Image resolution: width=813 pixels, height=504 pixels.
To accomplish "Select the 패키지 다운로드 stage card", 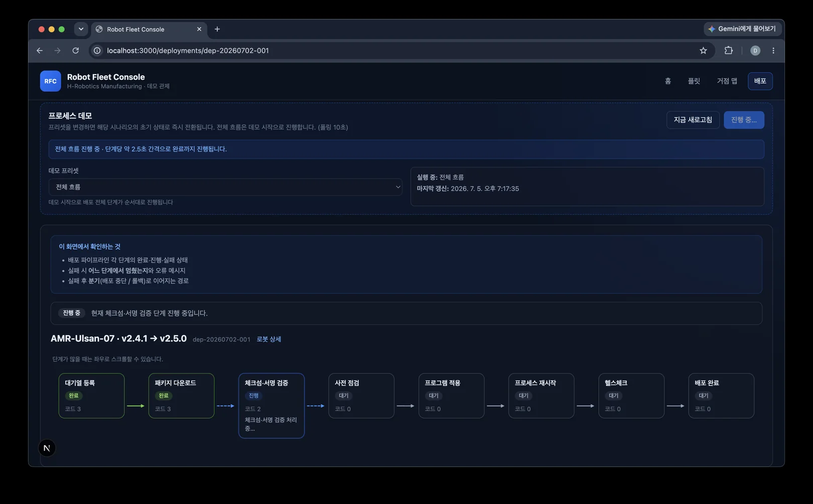I will click(181, 396).
